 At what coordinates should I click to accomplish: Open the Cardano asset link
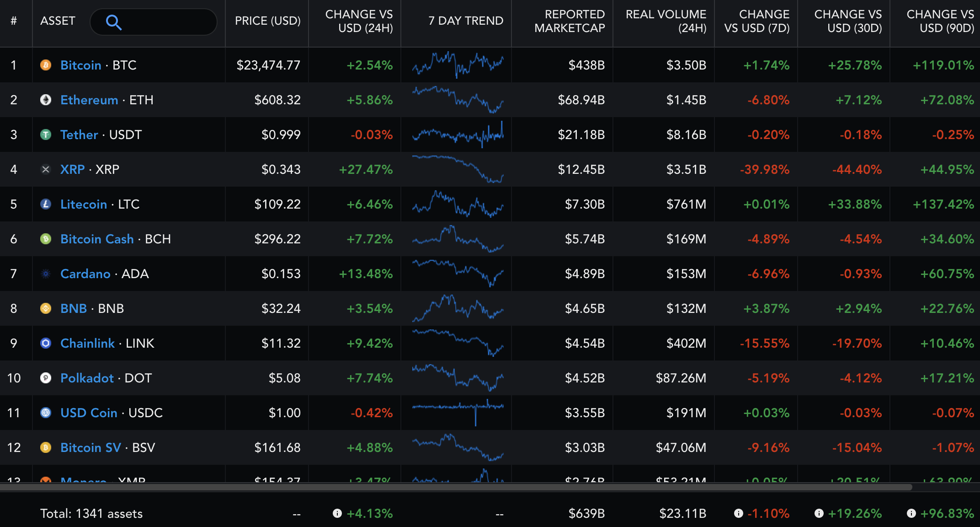85,274
